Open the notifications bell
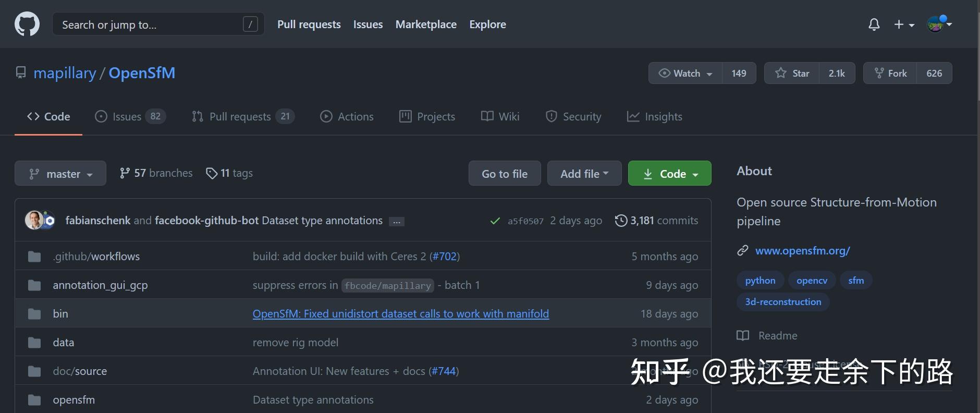 (x=874, y=25)
